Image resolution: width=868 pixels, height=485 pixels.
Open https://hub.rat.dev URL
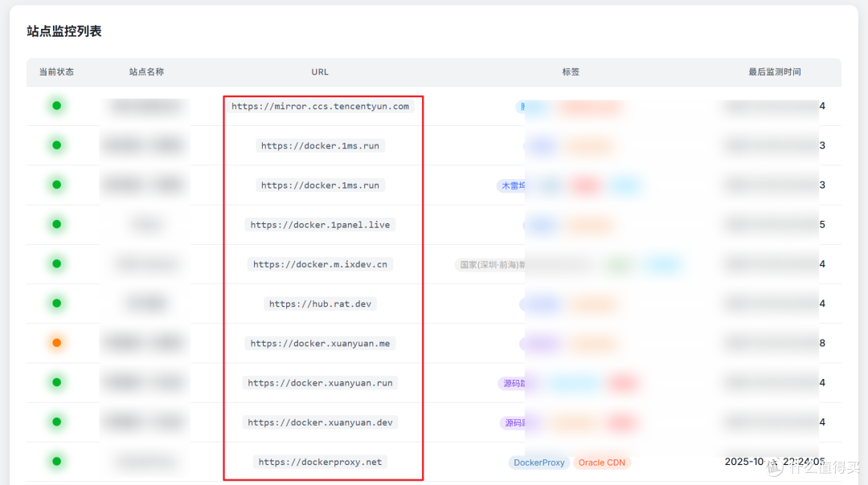tap(320, 304)
